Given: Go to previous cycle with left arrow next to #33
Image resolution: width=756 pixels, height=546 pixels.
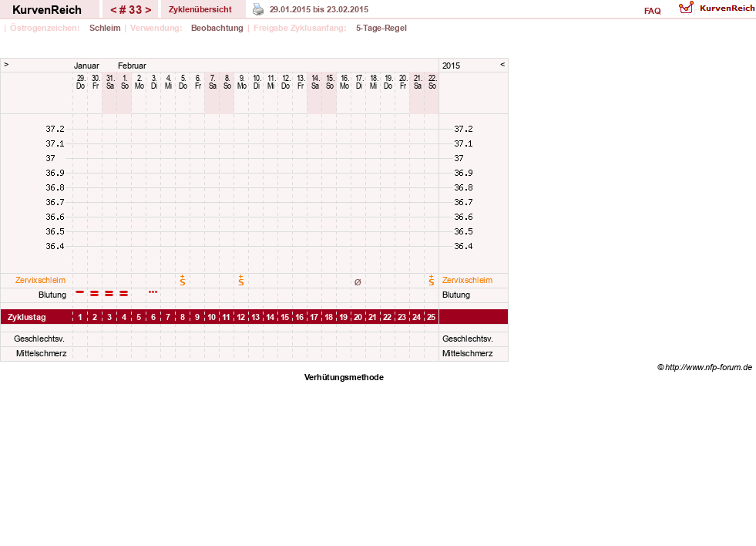Looking at the screenshot, I should coord(113,10).
